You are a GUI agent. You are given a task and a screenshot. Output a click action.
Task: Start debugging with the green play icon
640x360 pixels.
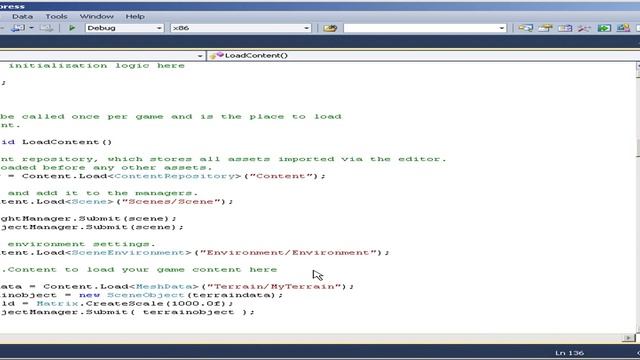click(72, 28)
